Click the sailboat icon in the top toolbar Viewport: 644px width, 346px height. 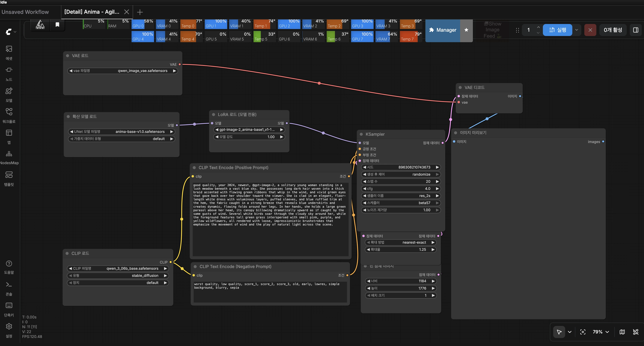click(x=40, y=25)
